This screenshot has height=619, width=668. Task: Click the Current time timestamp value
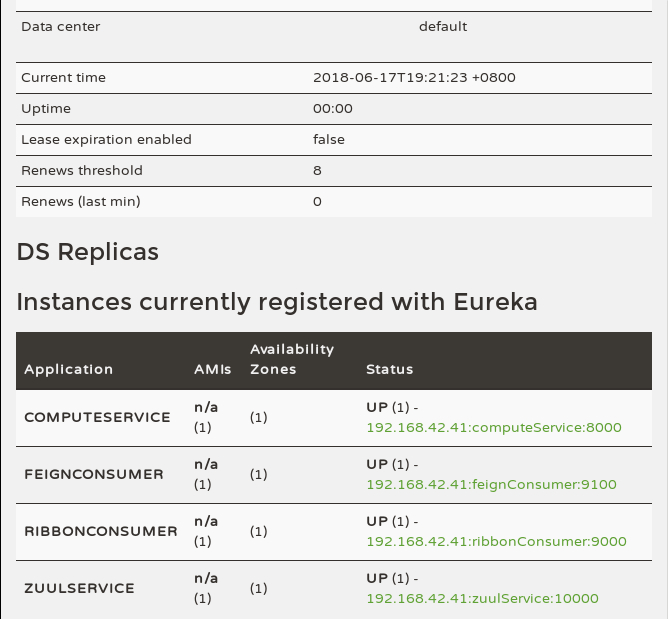click(414, 77)
